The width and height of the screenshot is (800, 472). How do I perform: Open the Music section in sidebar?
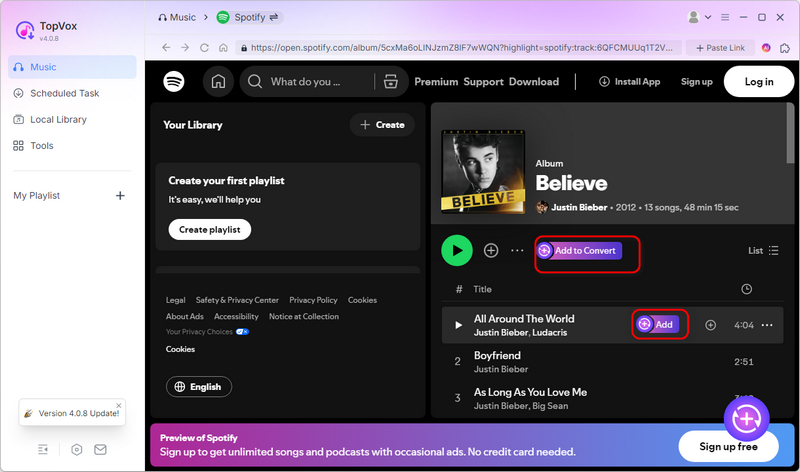tap(72, 67)
